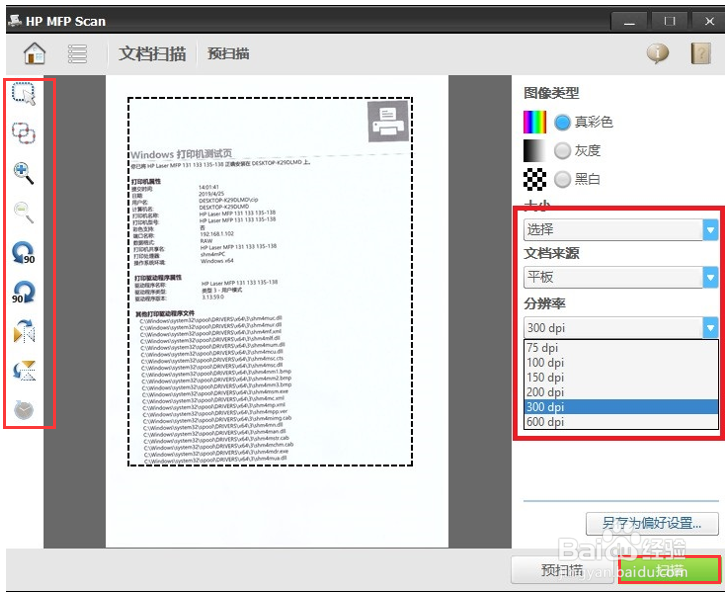727x597 pixels.
Task: Click the printer icon in preview page
Action: pos(388,121)
